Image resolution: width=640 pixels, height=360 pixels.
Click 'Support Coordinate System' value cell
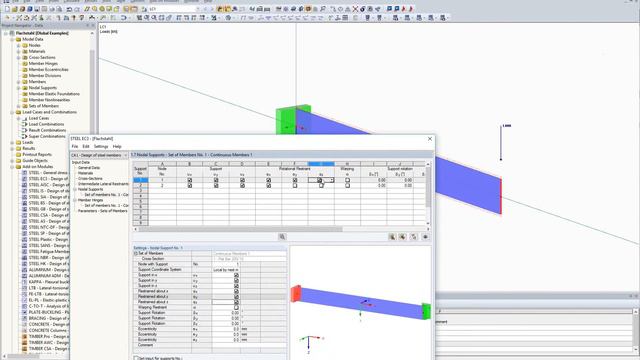(x=226, y=270)
